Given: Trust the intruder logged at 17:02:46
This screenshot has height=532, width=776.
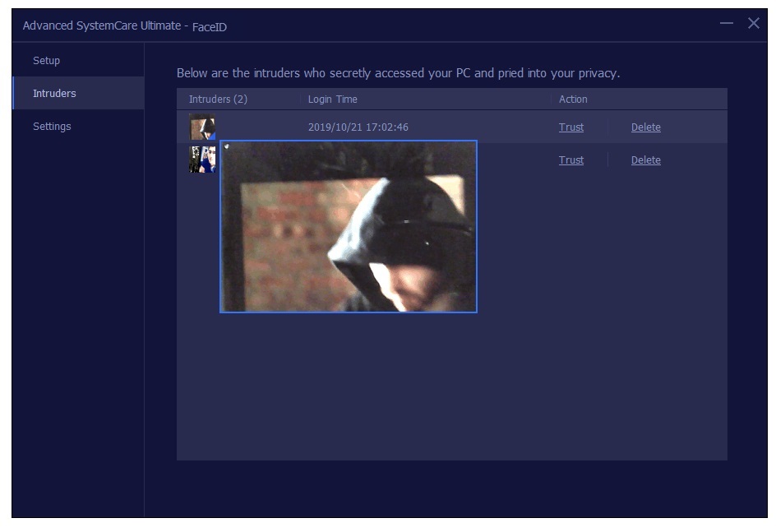Looking at the screenshot, I should coord(570,127).
